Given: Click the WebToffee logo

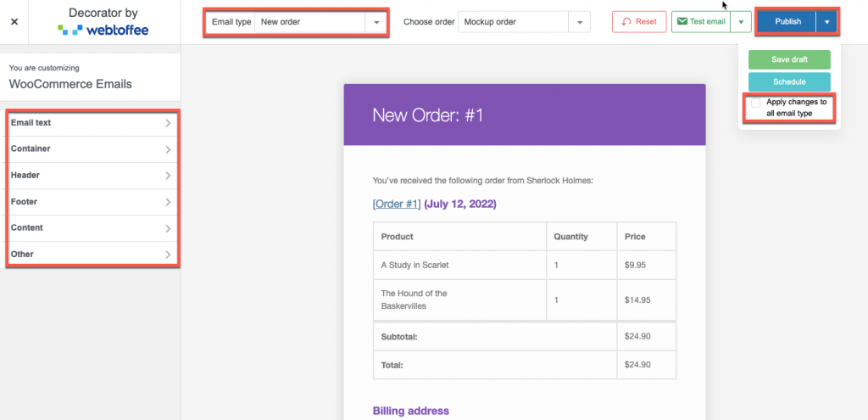Looking at the screenshot, I should click(103, 30).
